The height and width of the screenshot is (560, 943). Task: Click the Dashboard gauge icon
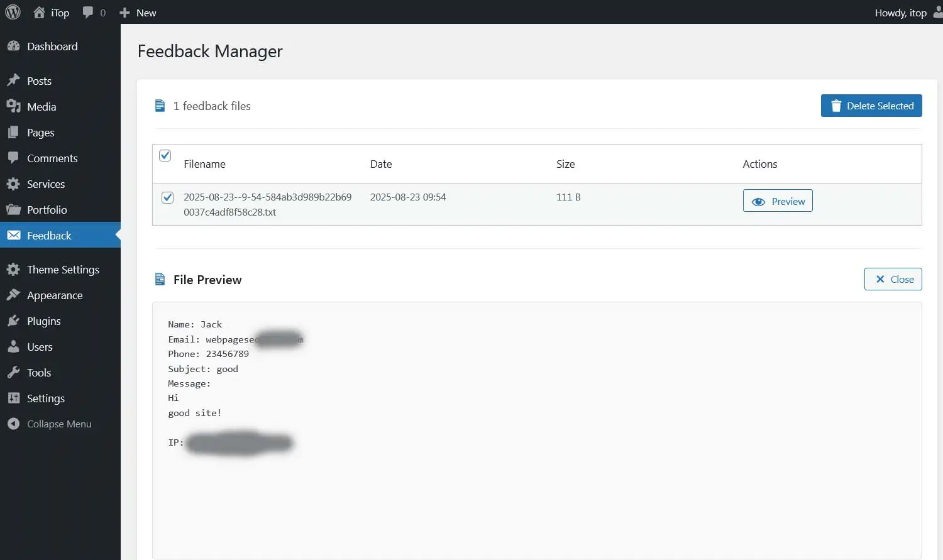click(x=13, y=46)
